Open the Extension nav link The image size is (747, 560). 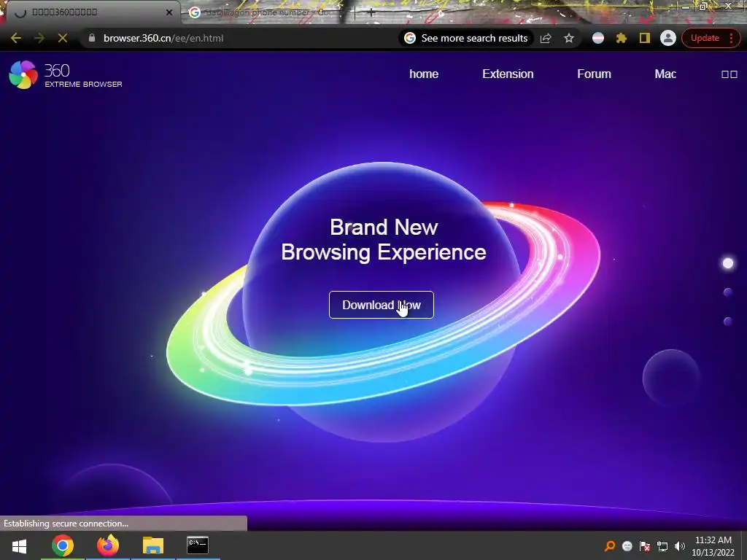tap(508, 74)
